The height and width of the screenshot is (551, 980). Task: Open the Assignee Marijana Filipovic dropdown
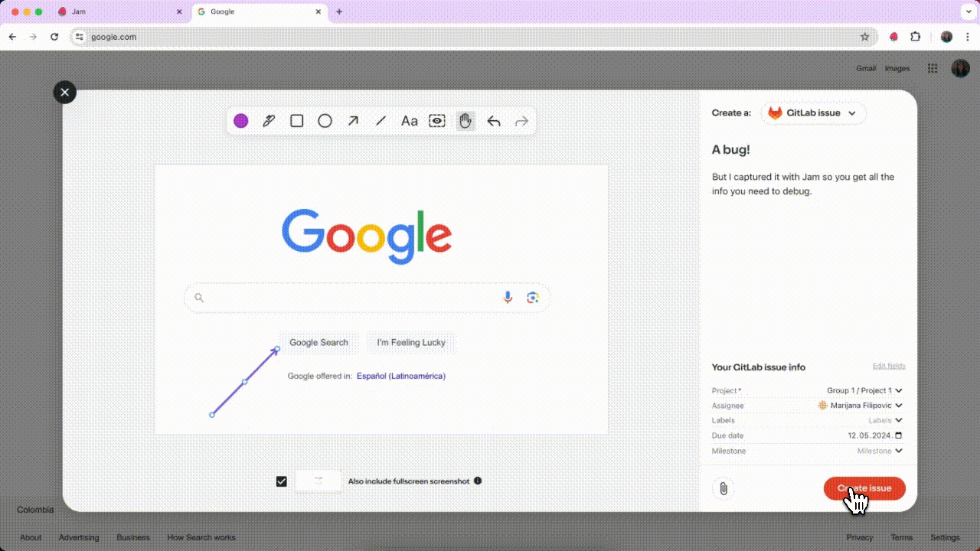pos(861,406)
